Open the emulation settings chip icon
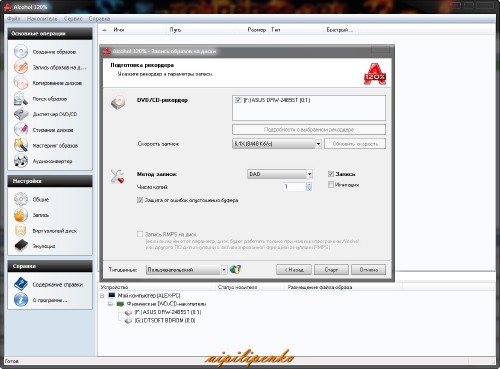This screenshot has height=369, width=500. point(21,246)
